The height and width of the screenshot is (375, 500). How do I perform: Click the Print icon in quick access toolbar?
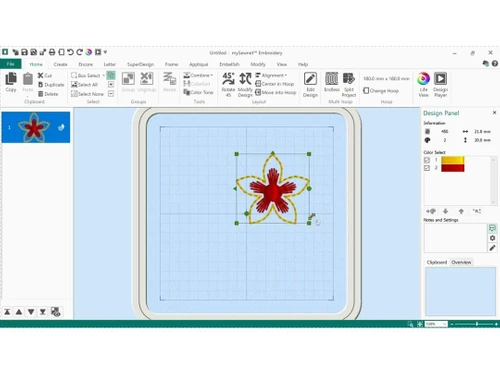tap(52, 52)
